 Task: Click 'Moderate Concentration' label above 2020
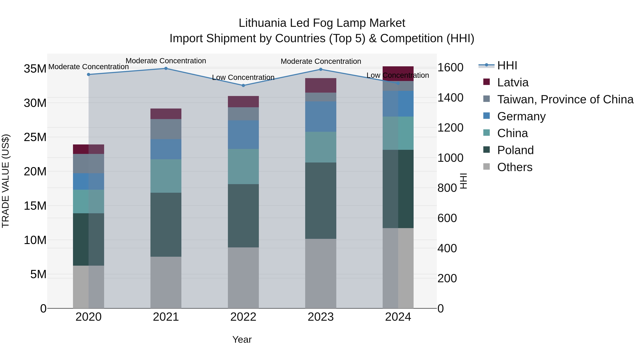coord(89,67)
